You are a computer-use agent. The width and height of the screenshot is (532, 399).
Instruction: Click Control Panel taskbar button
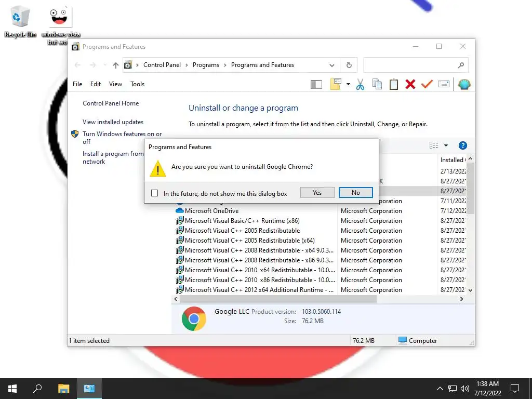89,389
